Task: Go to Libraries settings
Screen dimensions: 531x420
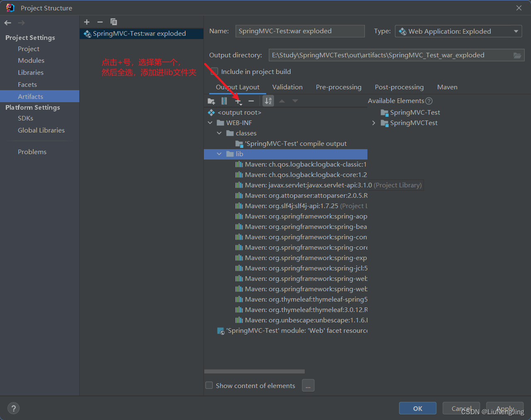Action: (31, 73)
